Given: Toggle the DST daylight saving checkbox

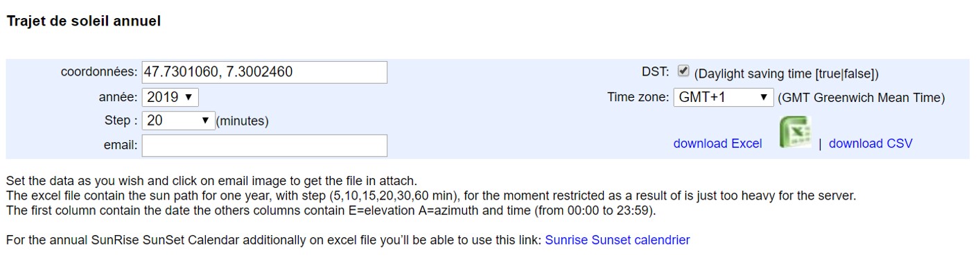Looking at the screenshot, I should coord(683,71).
